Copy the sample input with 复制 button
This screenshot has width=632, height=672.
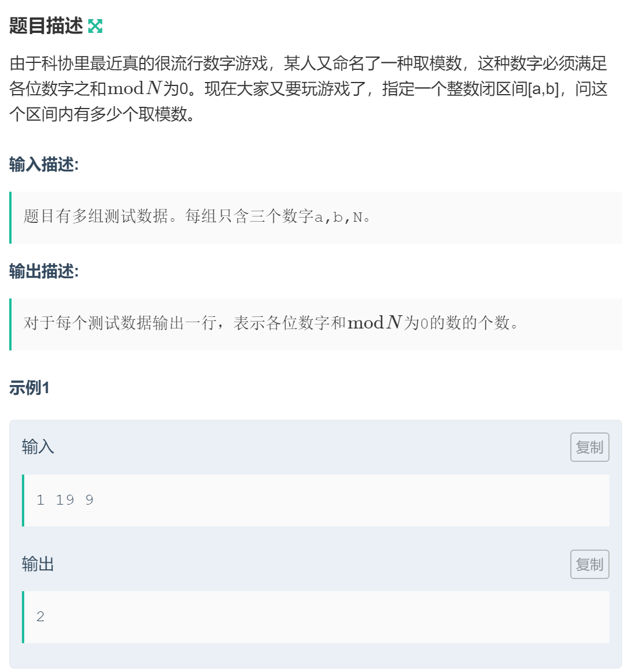590,447
